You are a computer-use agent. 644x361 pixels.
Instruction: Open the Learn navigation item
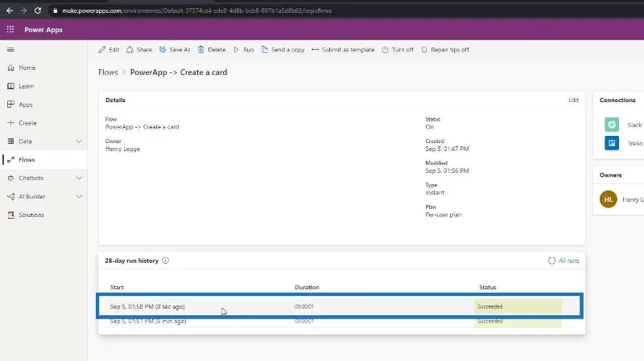(x=43, y=86)
